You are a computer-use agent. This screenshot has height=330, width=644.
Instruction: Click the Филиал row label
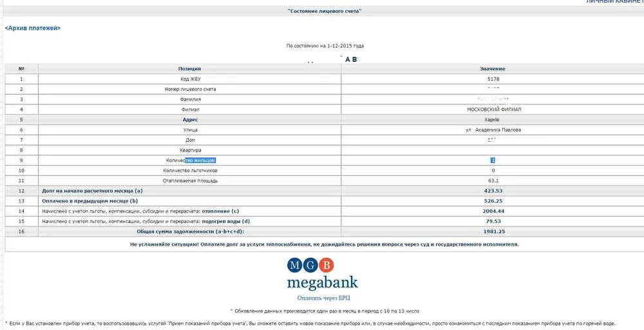click(x=190, y=110)
